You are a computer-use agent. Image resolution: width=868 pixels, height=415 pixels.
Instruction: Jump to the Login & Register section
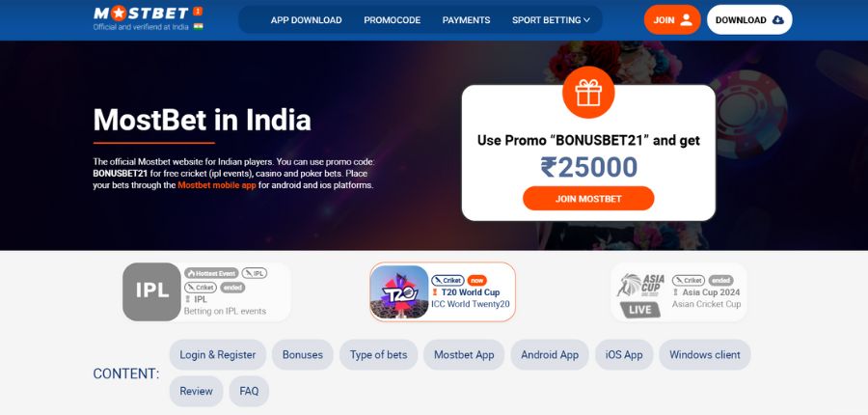218,354
